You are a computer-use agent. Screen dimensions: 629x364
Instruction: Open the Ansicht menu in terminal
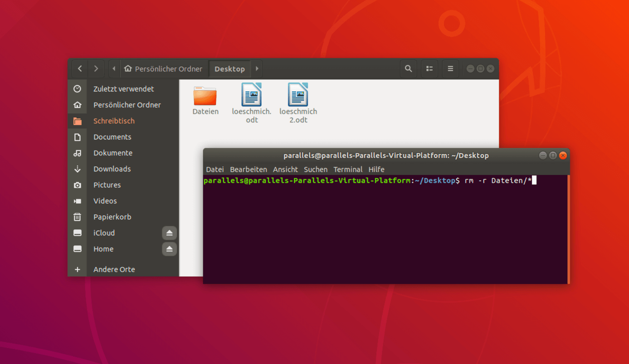tap(285, 170)
